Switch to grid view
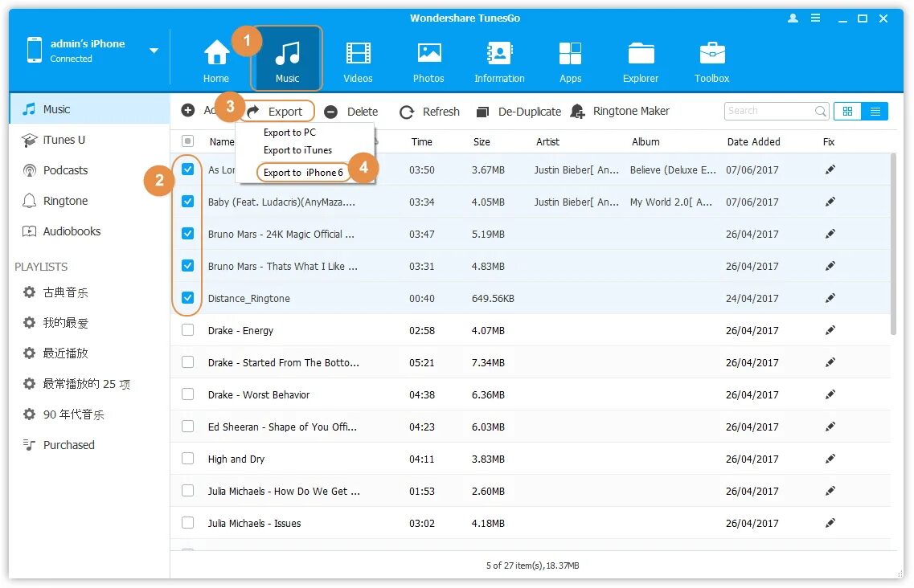 click(847, 112)
